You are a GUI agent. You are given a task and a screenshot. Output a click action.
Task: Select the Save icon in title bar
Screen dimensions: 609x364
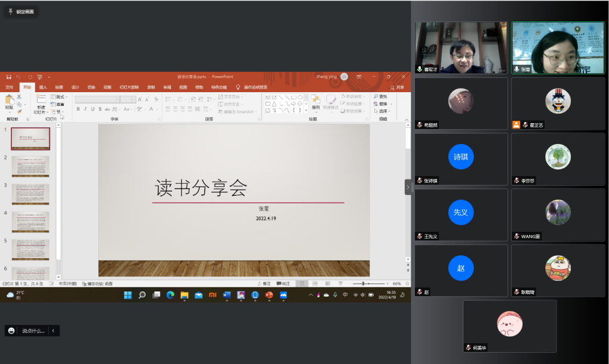point(8,77)
